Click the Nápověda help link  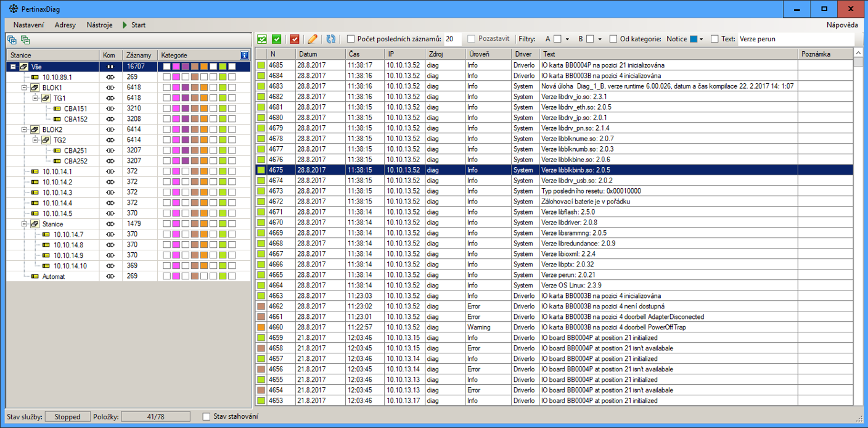coord(841,25)
